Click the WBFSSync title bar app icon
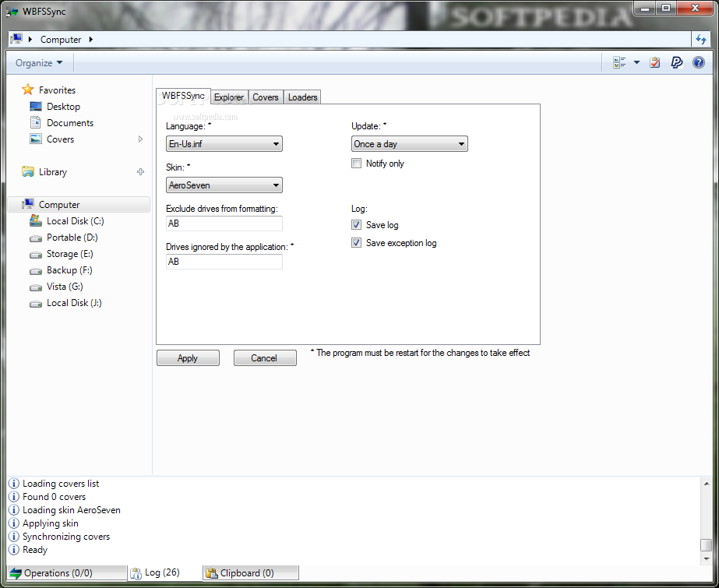The width and height of the screenshot is (719, 588). 12,12
